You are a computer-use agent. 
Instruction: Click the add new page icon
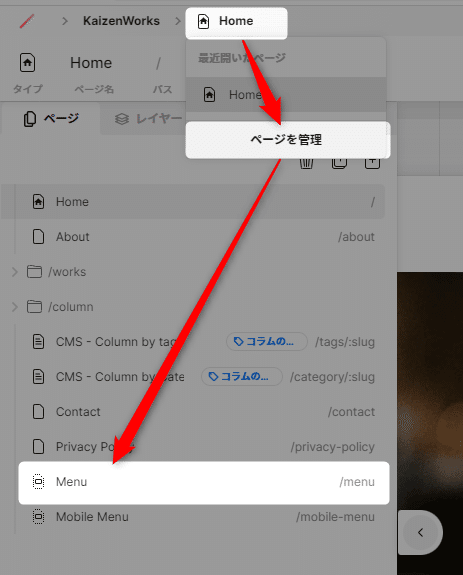[x=372, y=163]
